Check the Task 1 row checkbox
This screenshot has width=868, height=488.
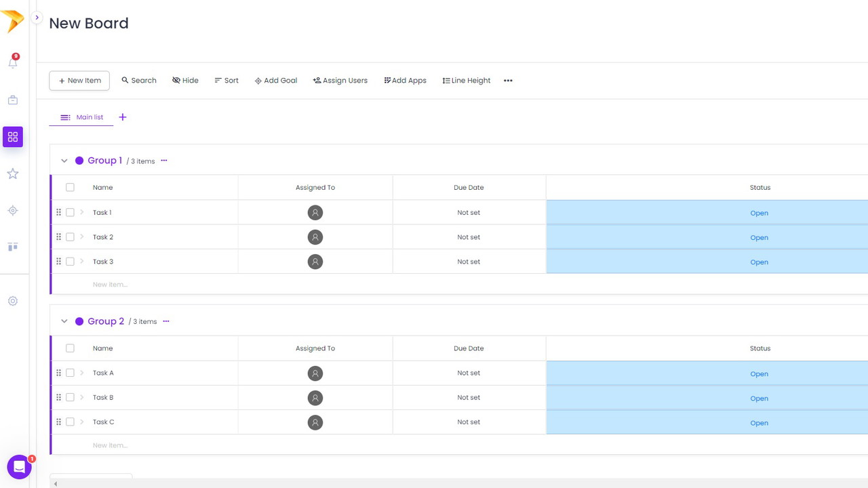point(70,213)
